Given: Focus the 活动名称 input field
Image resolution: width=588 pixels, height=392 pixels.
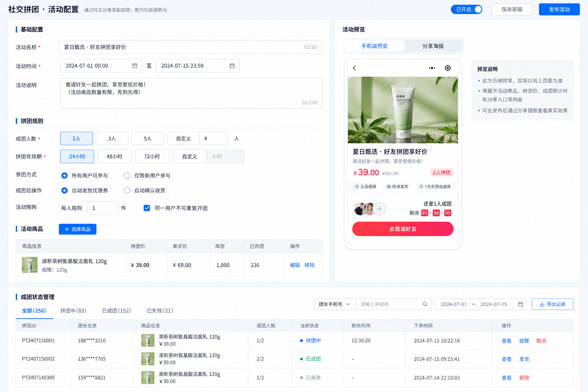Looking at the screenshot, I should click(x=190, y=47).
